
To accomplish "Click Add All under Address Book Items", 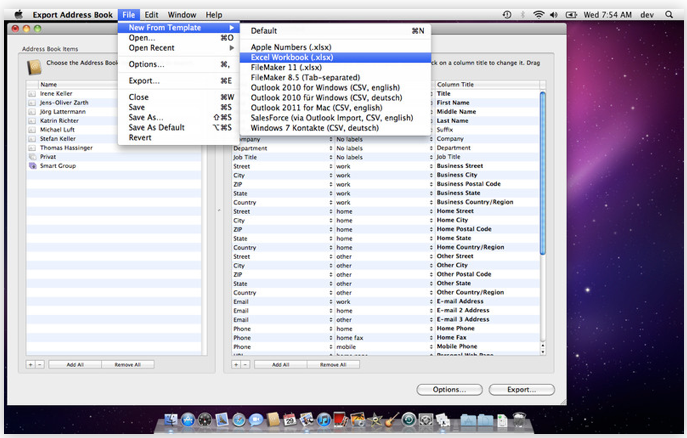I will [75, 364].
